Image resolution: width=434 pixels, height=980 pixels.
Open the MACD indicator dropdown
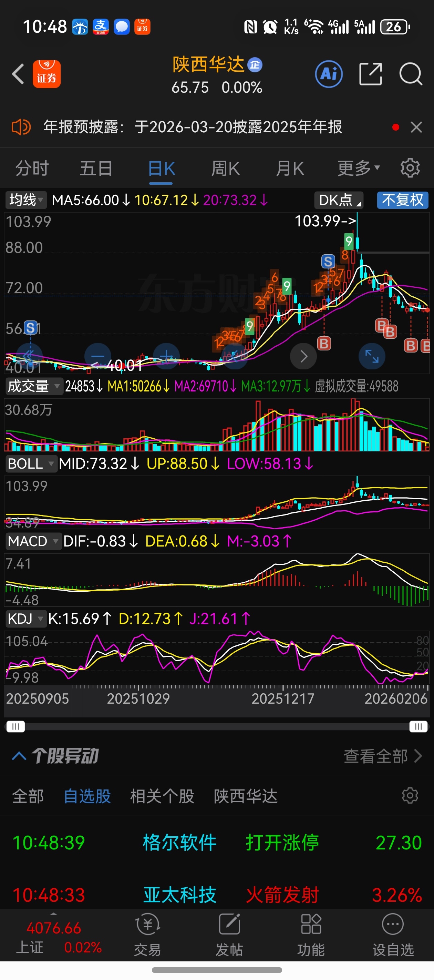click(x=33, y=541)
